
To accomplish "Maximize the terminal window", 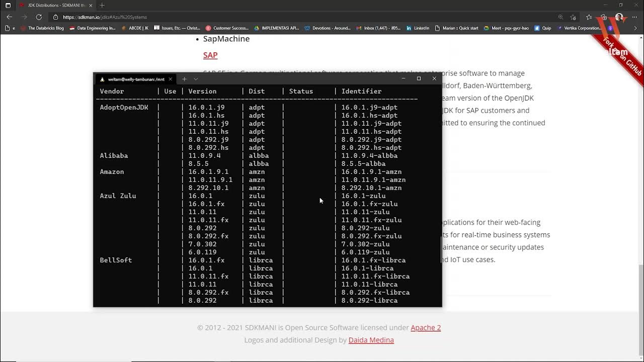I will tap(419, 78).
